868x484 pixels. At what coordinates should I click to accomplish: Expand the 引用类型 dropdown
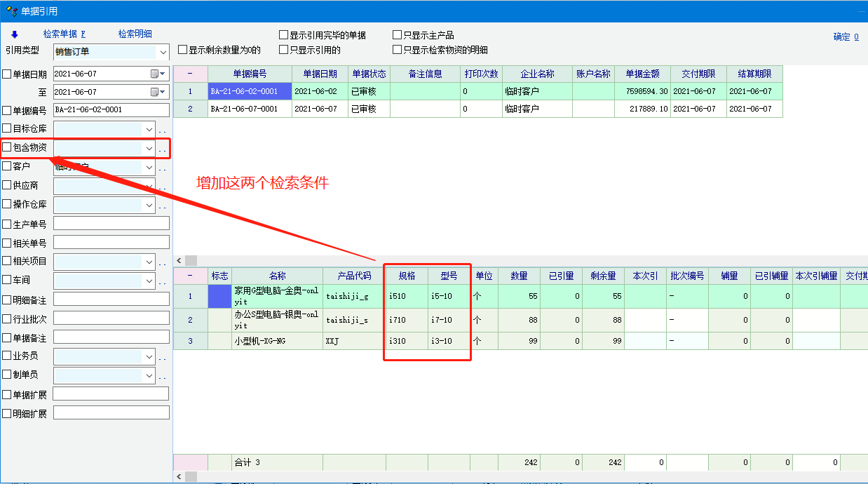tap(163, 52)
